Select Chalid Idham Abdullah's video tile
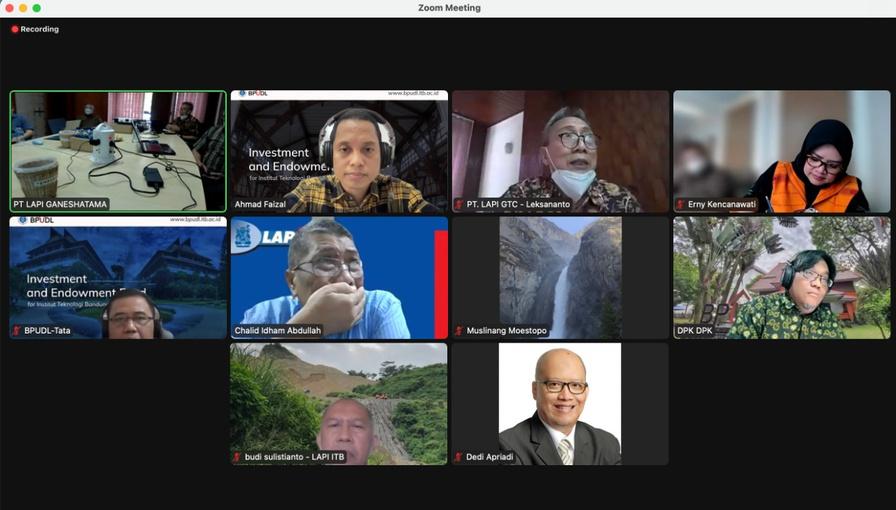 click(339, 277)
